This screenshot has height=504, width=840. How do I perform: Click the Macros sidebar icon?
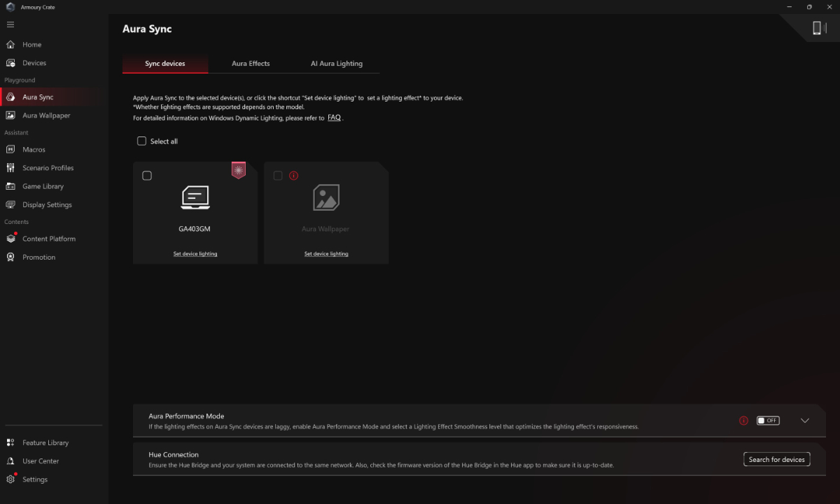10,150
